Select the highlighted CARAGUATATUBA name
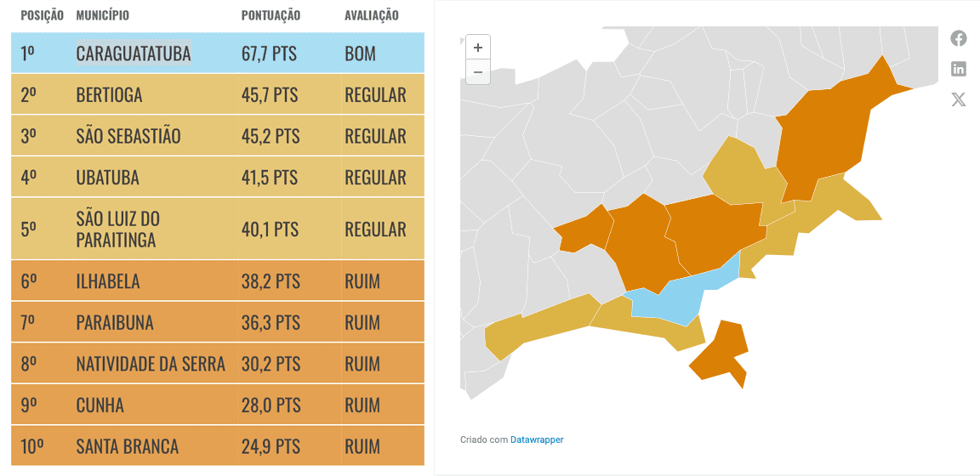 (134, 54)
